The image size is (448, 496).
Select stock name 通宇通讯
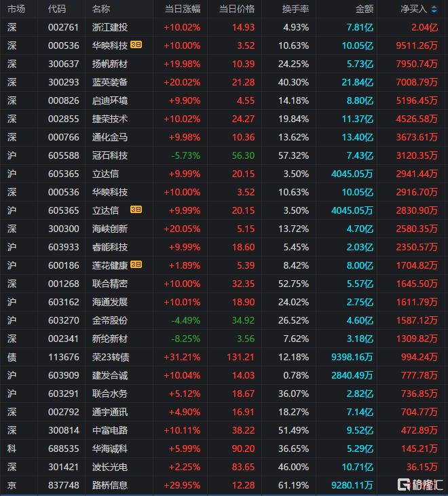110,412
